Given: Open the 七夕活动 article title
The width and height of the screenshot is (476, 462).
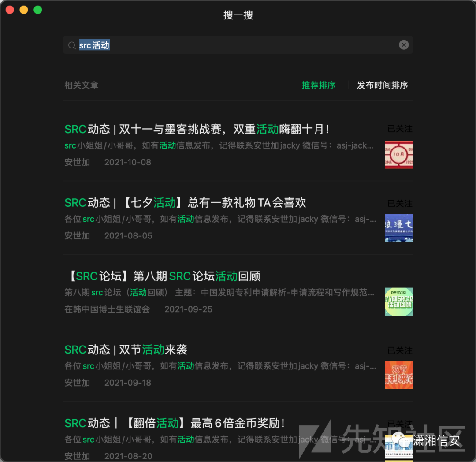Looking at the screenshot, I should click(185, 203).
